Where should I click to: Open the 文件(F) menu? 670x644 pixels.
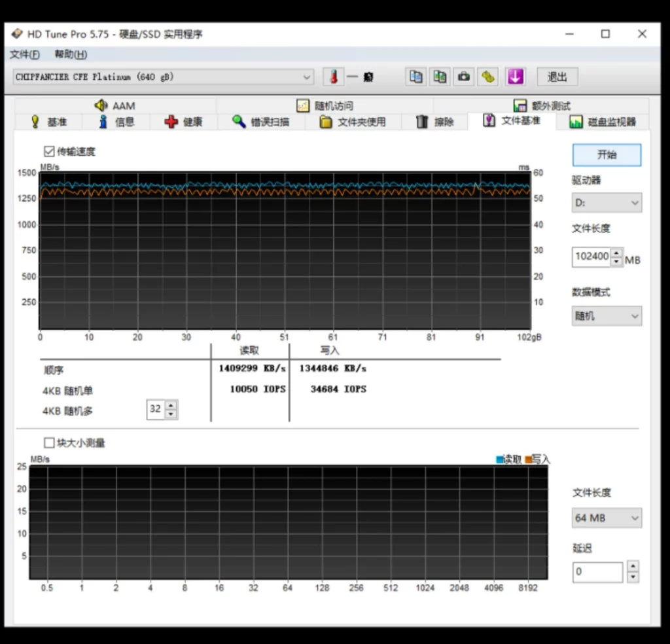tap(25, 54)
